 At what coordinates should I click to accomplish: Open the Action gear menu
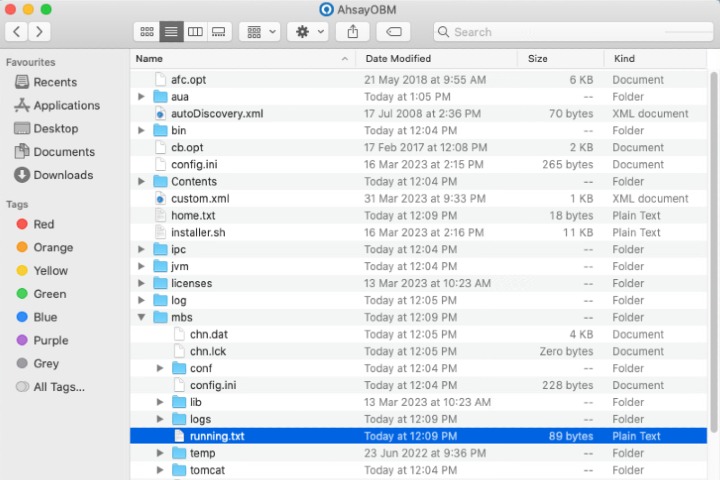[307, 32]
